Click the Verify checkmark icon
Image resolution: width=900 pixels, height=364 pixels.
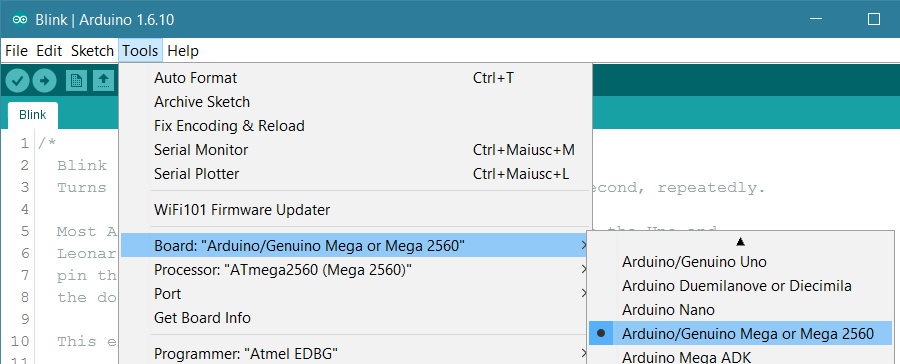pos(18,81)
